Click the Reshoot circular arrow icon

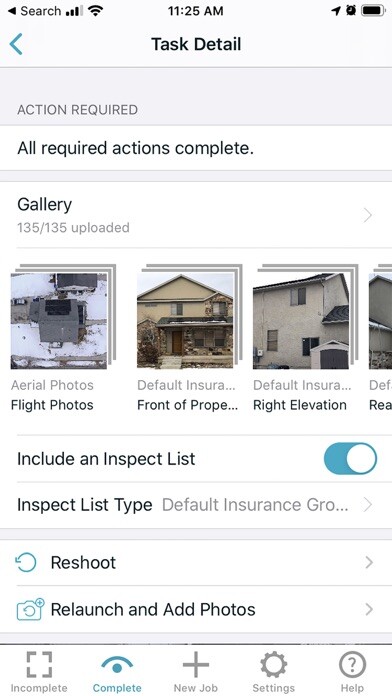point(26,562)
